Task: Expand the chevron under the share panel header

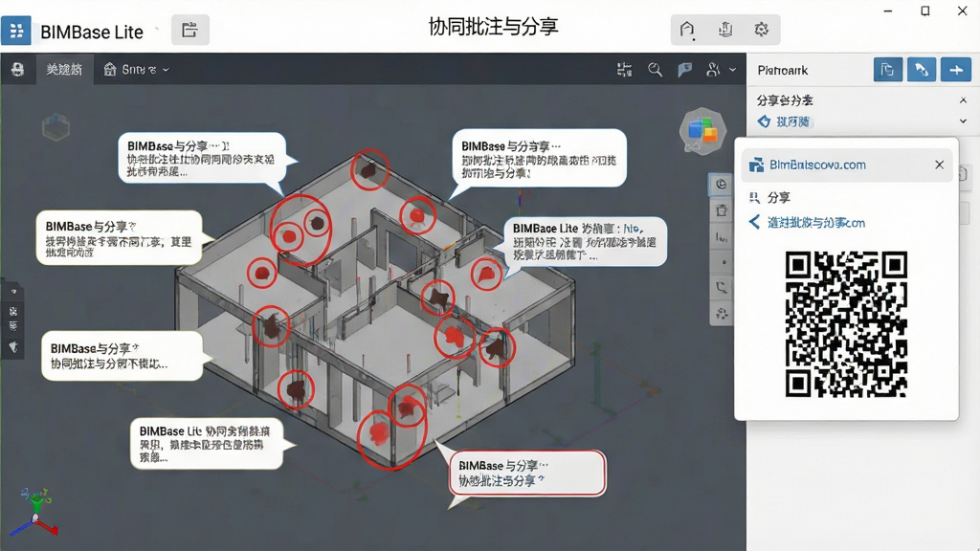Action: (x=963, y=121)
